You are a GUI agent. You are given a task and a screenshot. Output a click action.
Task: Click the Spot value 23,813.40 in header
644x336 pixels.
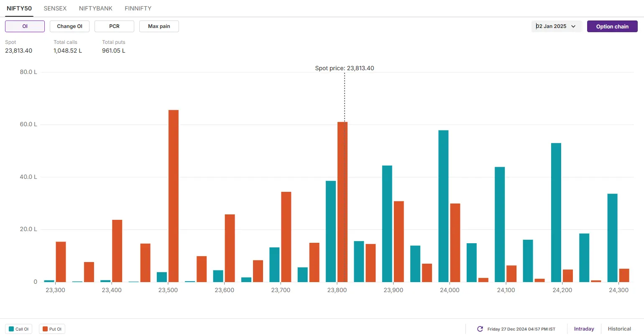pyautogui.click(x=18, y=51)
